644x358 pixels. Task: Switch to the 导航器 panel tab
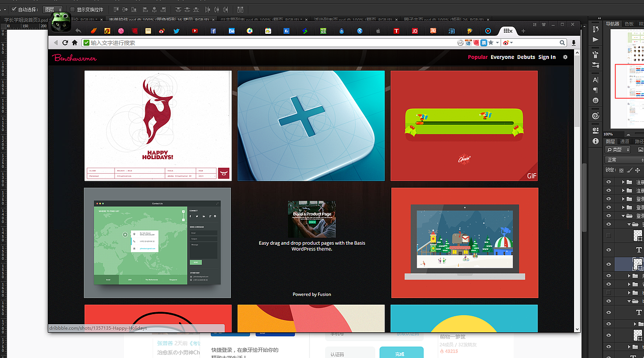612,24
